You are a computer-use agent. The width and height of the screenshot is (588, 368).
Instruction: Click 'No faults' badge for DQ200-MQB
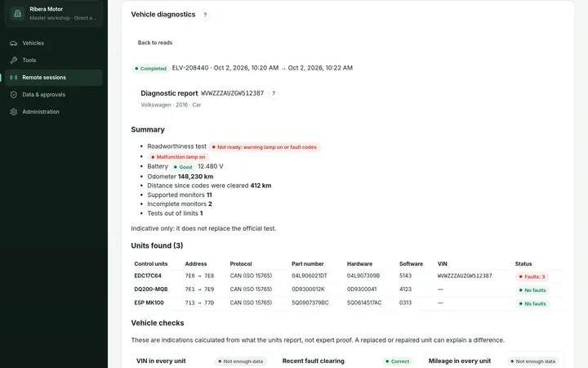pyautogui.click(x=532, y=290)
